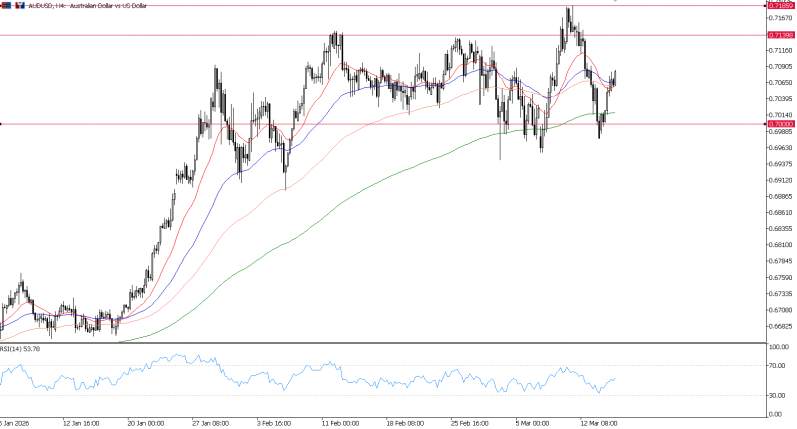797x429 pixels.
Task: Click the 0.69630 price scale label
Action: 781,147
